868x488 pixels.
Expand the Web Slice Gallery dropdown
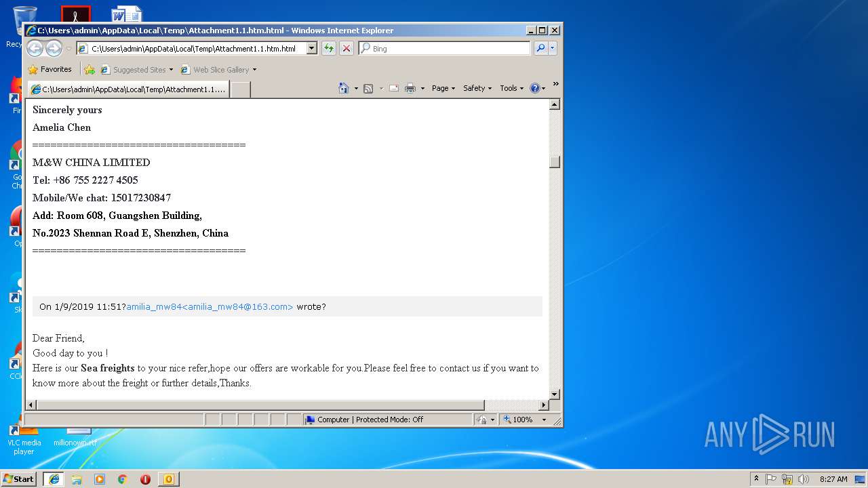pos(254,69)
